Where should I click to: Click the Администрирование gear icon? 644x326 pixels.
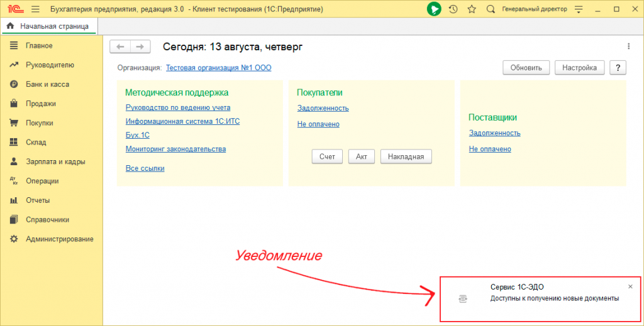coord(14,239)
